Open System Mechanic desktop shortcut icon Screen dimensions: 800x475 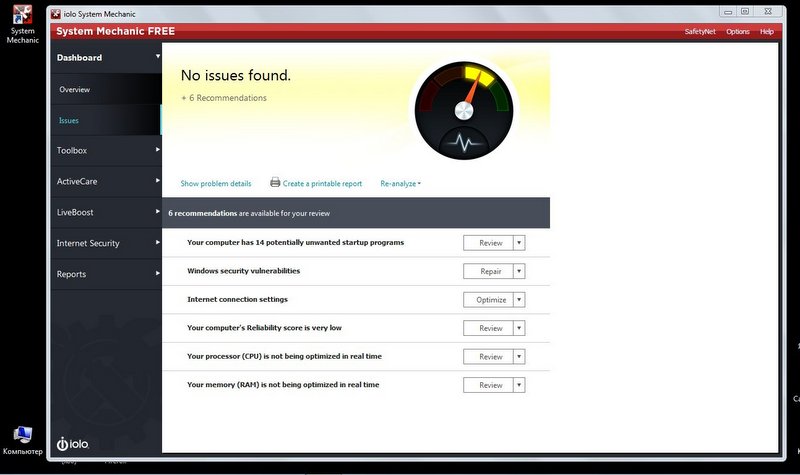(22, 24)
